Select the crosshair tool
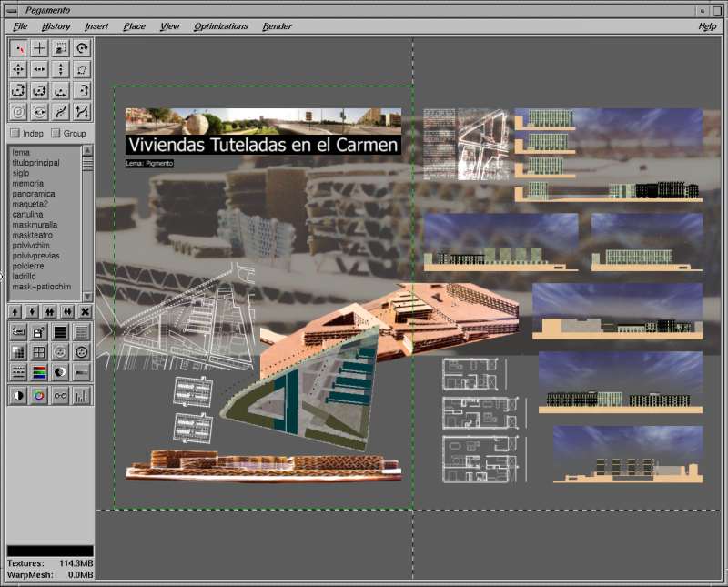 [x=39, y=48]
